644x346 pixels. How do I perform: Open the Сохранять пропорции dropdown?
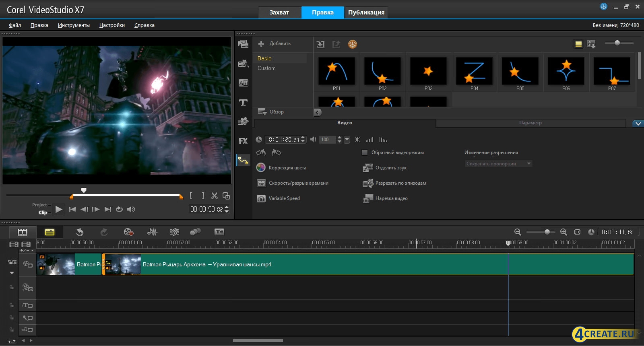498,164
